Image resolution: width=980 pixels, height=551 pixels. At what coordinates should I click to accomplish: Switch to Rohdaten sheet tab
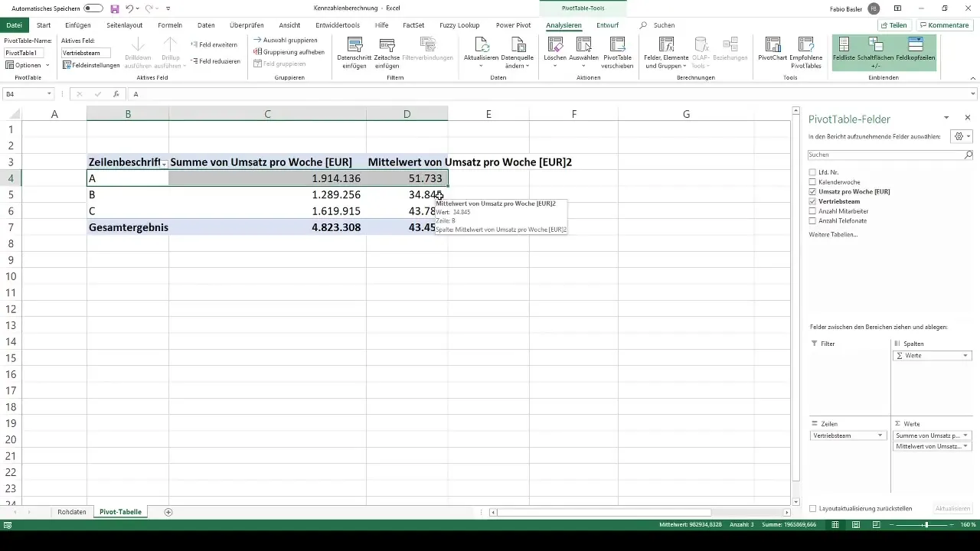(x=72, y=512)
